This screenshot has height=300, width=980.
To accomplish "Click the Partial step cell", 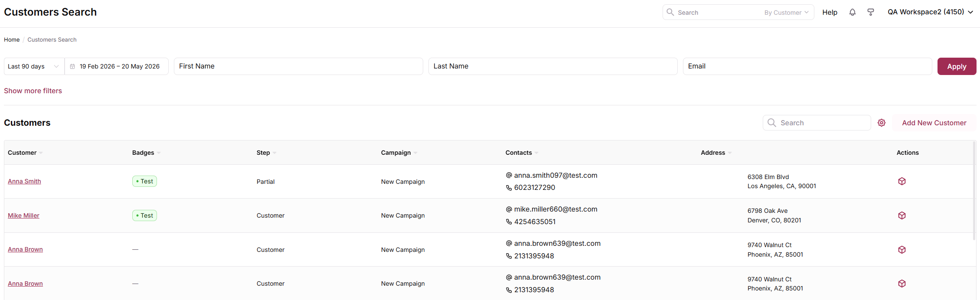I will [x=265, y=182].
